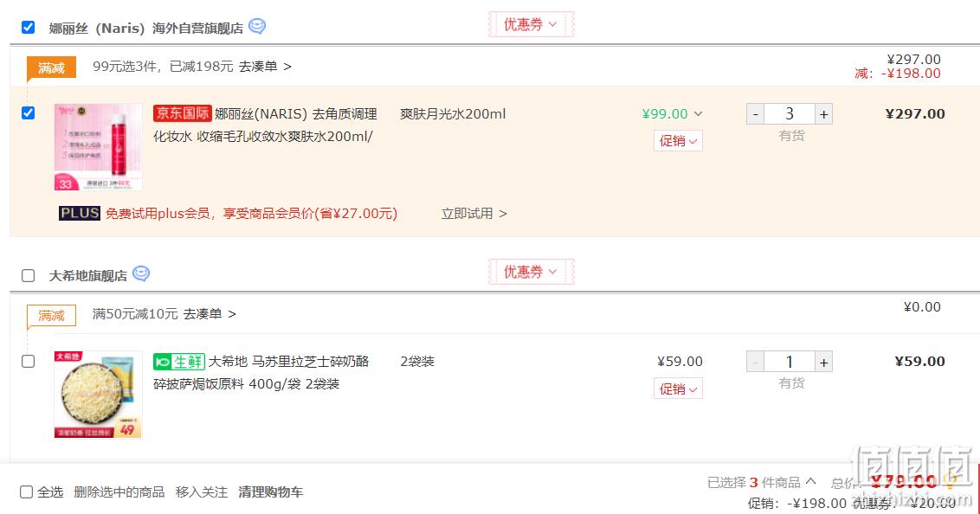Screen dimensions: 980x514
Task: Open the Naris toner product thumbnail
Action: 98,147
